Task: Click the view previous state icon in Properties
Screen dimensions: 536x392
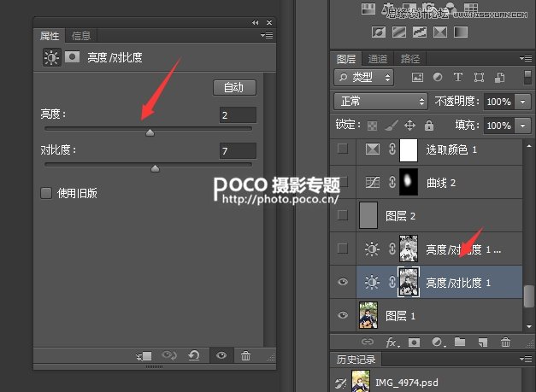Action: pos(169,355)
